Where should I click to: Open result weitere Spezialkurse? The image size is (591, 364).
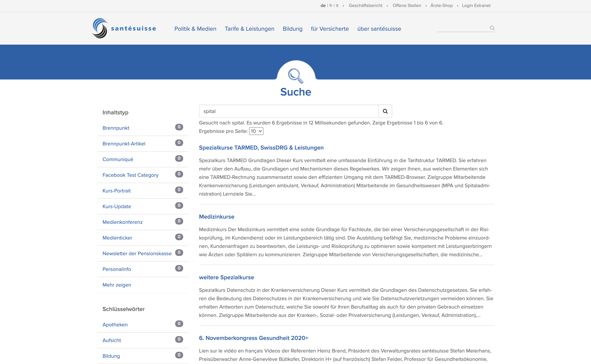(x=226, y=277)
